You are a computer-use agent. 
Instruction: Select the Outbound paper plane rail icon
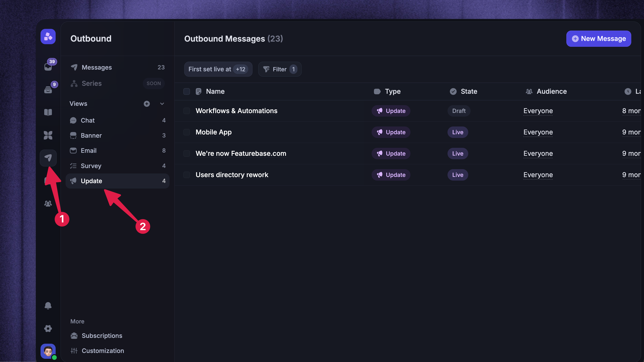48,158
